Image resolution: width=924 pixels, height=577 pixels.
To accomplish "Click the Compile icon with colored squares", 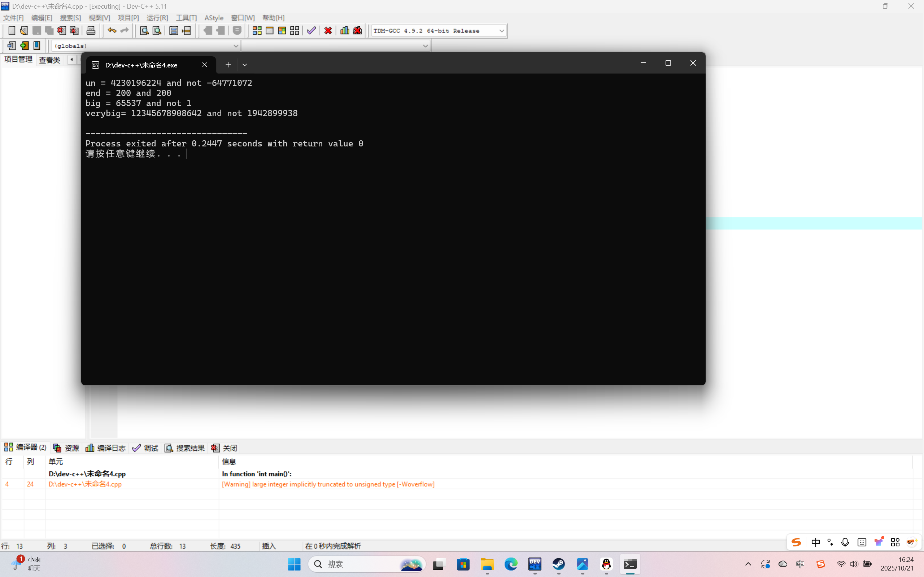I will click(257, 31).
